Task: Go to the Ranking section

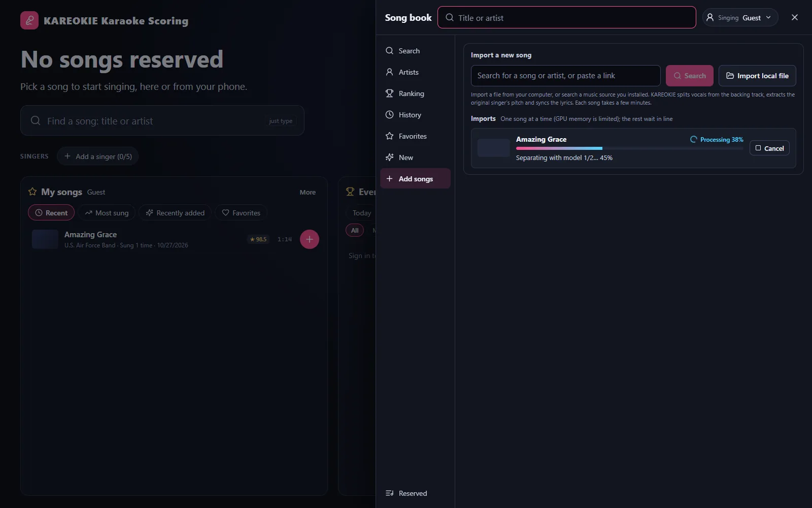Action: tap(415, 93)
